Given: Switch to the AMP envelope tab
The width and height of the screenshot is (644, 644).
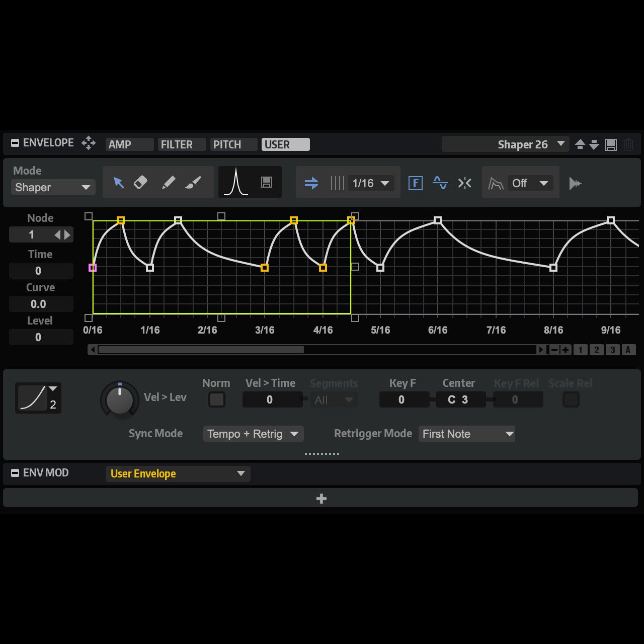Looking at the screenshot, I should (x=130, y=144).
